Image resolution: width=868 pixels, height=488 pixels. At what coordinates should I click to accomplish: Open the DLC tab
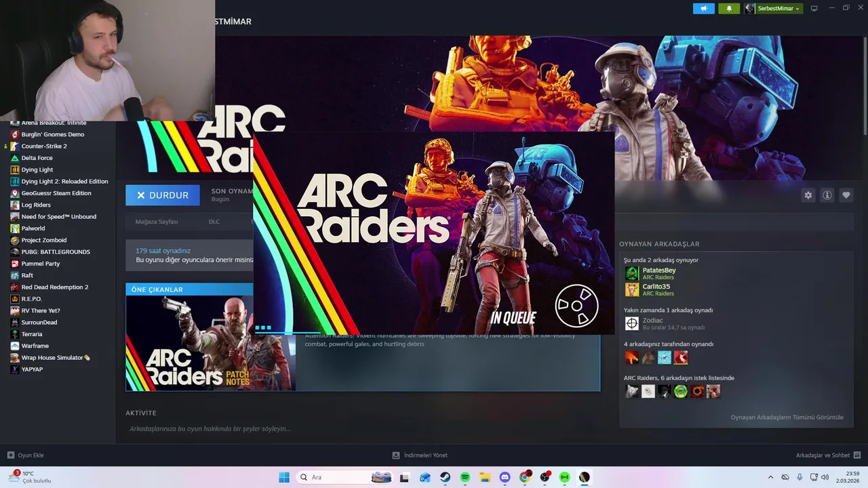(214, 222)
